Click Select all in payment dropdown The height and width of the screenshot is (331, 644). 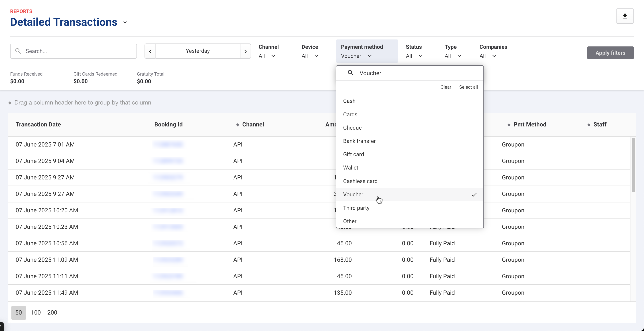pos(468,87)
